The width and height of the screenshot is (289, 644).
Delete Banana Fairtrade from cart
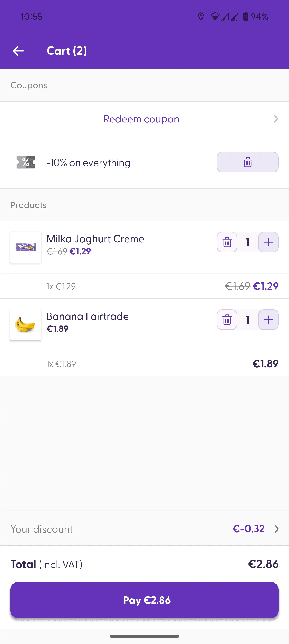227,320
